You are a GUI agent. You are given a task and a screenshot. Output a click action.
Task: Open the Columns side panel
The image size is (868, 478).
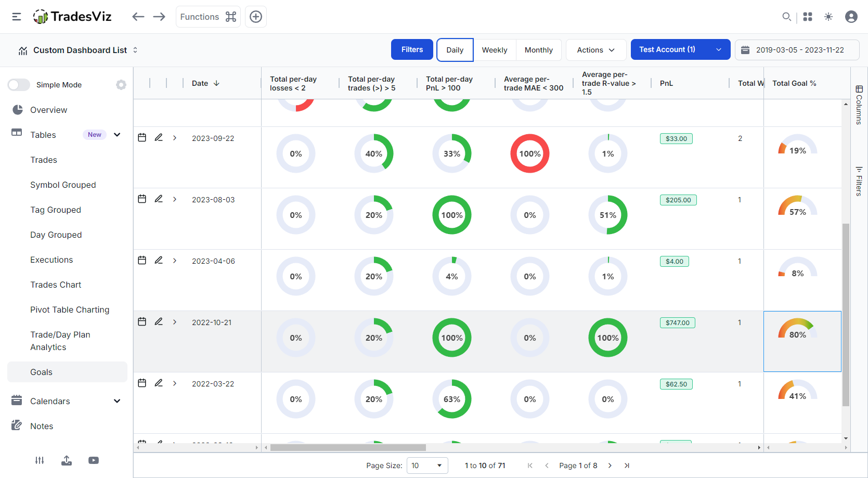tap(859, 105)
